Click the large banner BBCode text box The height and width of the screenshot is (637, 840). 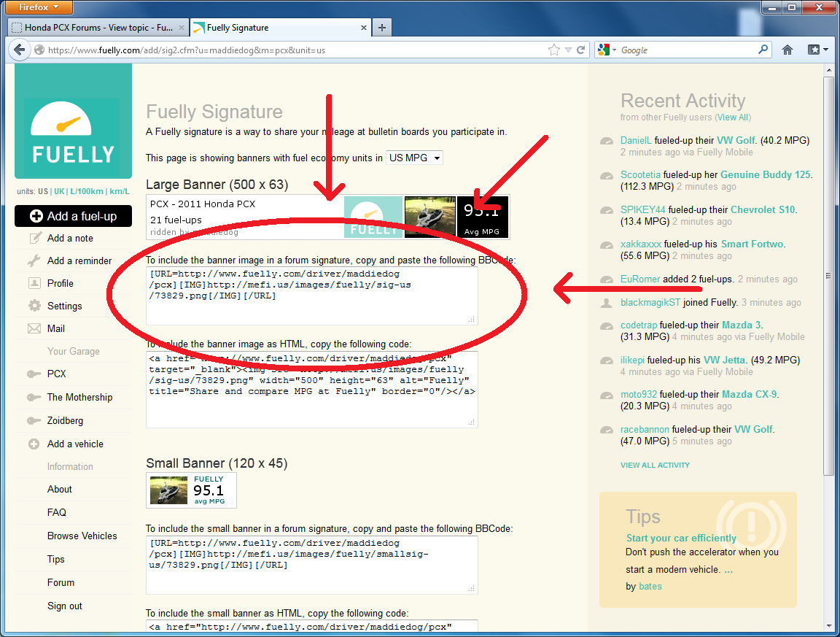(311, 296)
